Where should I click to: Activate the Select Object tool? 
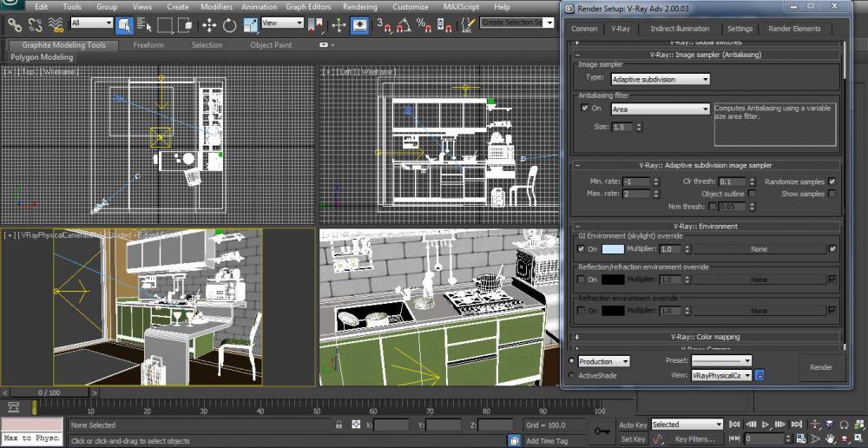click(x=124, y=24)
